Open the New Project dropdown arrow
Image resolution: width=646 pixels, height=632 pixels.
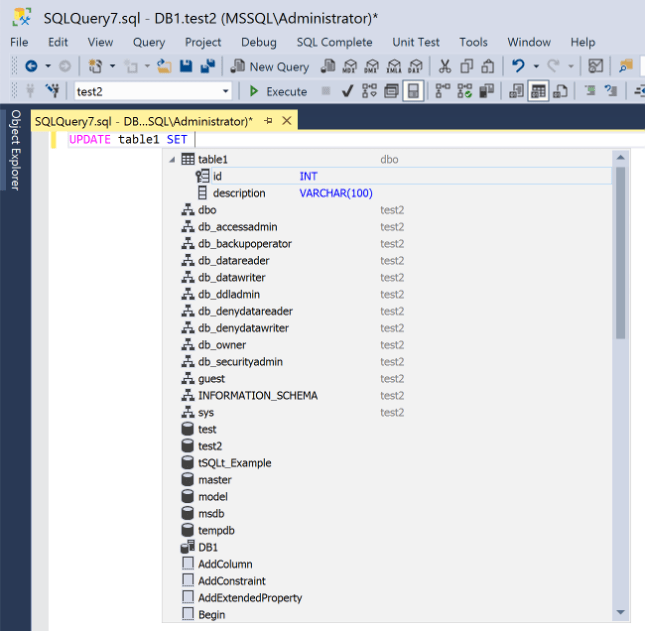click(x=112, y=66)
